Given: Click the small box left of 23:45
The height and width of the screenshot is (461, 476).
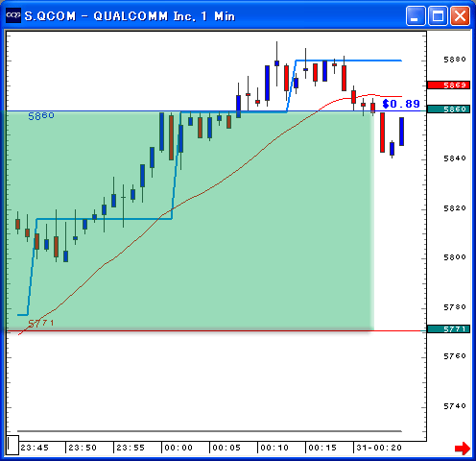Looking at the screenshot, I should (12, 445).
